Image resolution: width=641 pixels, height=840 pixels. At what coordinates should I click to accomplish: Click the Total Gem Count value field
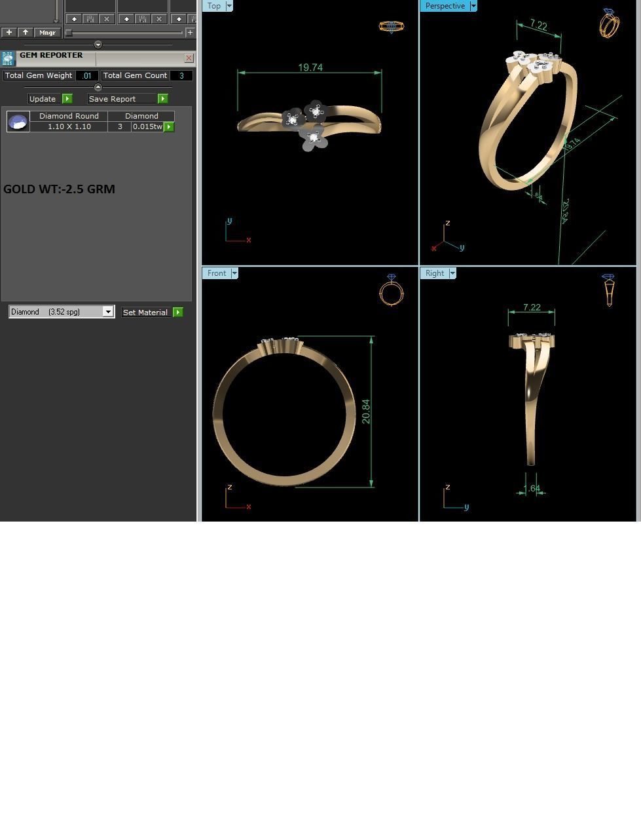tap(181, 75)
